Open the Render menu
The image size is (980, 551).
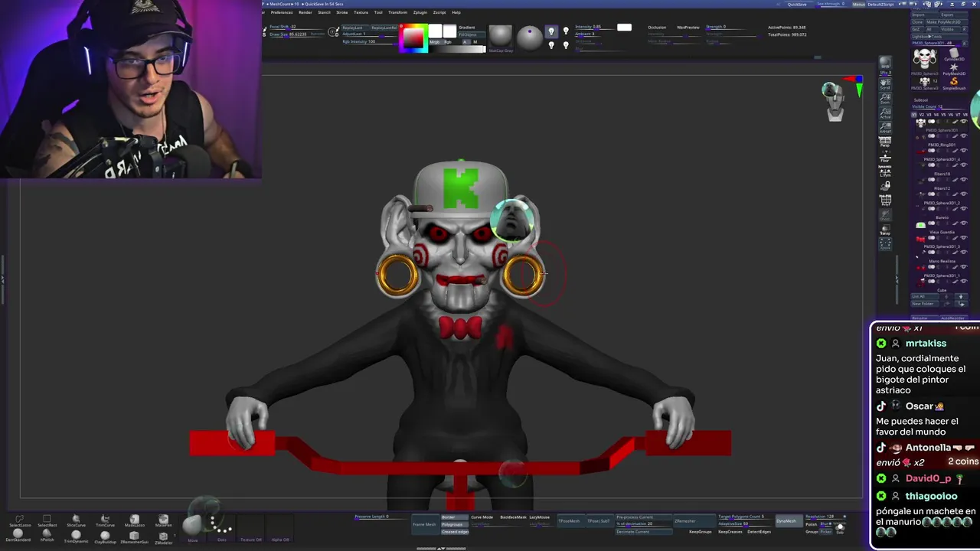[305, 12]
